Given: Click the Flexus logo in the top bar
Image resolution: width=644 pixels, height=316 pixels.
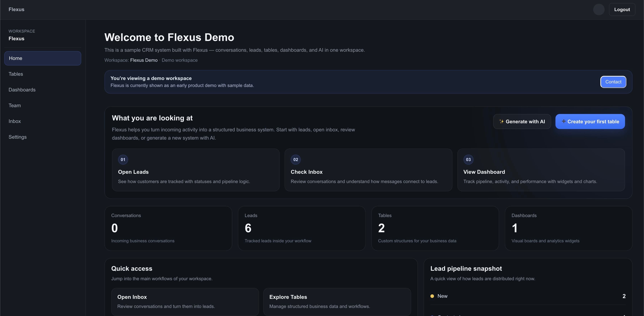Looking at the screenshot, I should coord(16,9).
